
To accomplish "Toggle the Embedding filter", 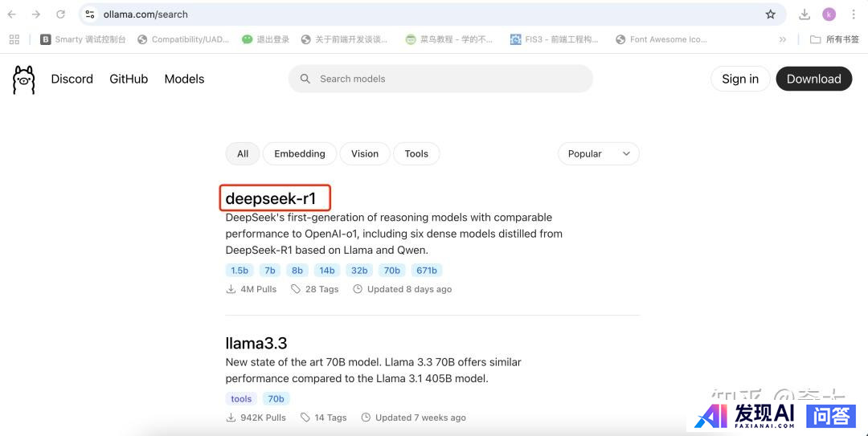I will coord(300,154).
